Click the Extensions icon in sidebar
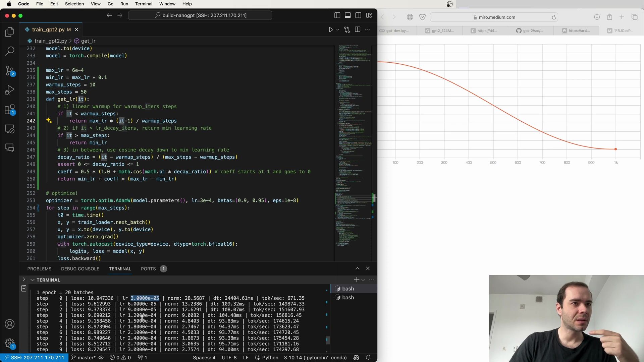This screenshot has height=362, width=644. pos(10,110)
